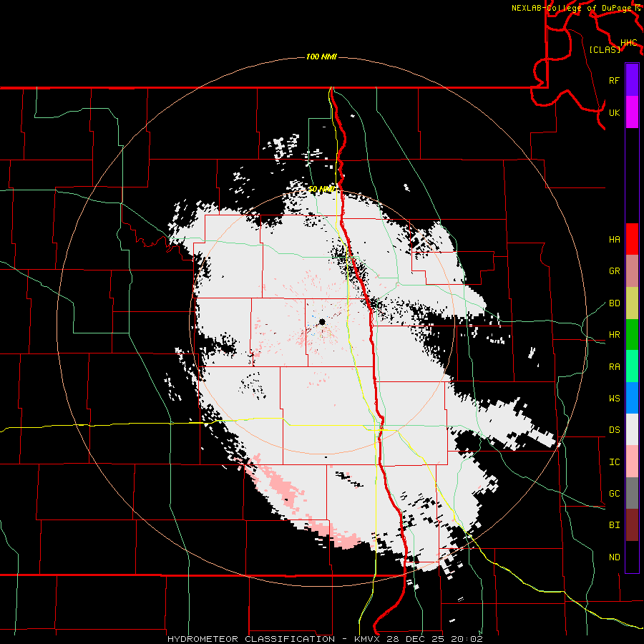Click the 'HA' legend label
Screen dimensions: 644x644
[615, 240]
